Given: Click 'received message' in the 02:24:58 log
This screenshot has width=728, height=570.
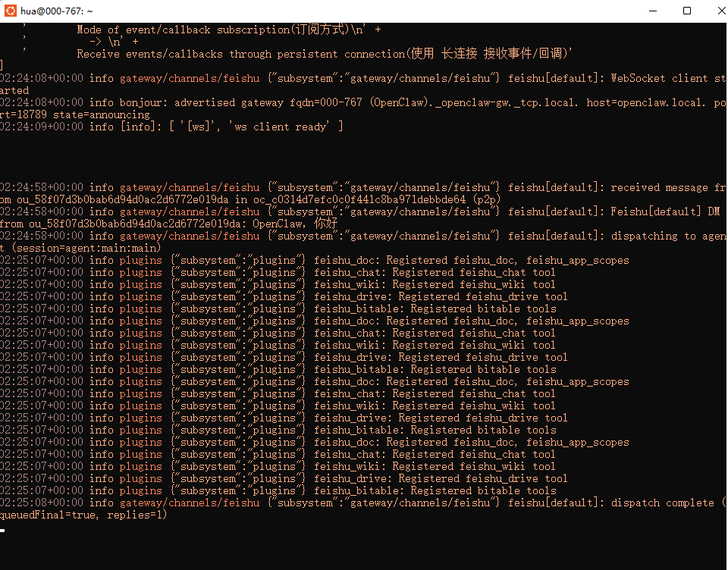Looking at the screenshot, I should [659, 187].
